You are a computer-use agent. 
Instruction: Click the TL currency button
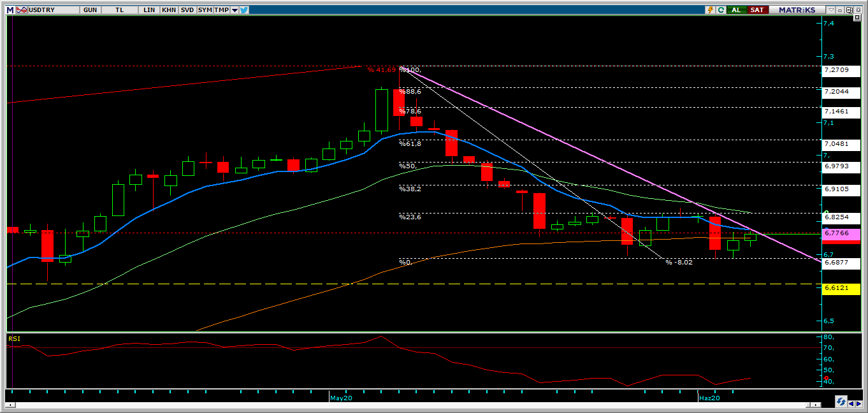(x=120, y=10)
